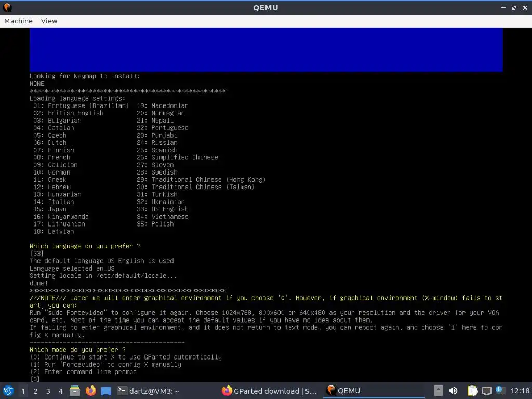Click '19: Macedonian' language entry
Screen dimensions: 532x399
point(163,105)
